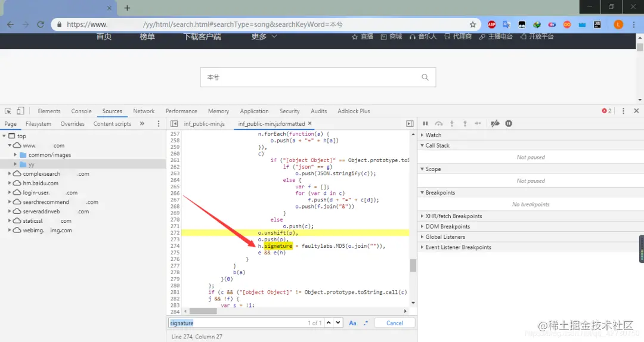The image size is (644, 342).
Task: Click the code editor vertical scrollbar thumb
Action: [x=413, y=265]
